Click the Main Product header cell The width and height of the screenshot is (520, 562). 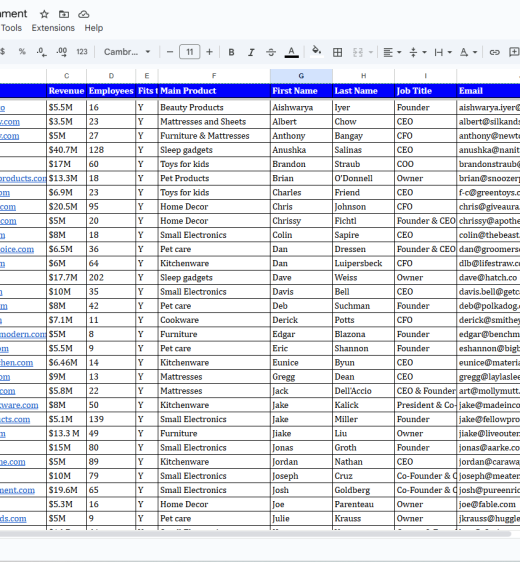click(x=214, y=91)
